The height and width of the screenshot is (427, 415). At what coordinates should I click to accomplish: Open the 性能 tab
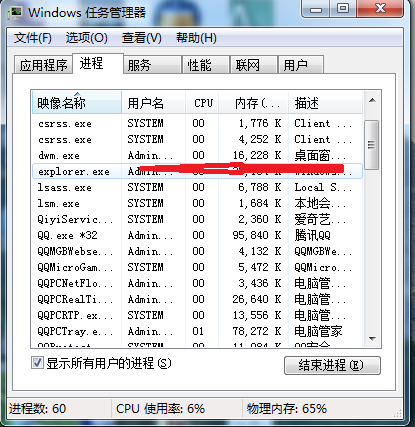point(206,65)
